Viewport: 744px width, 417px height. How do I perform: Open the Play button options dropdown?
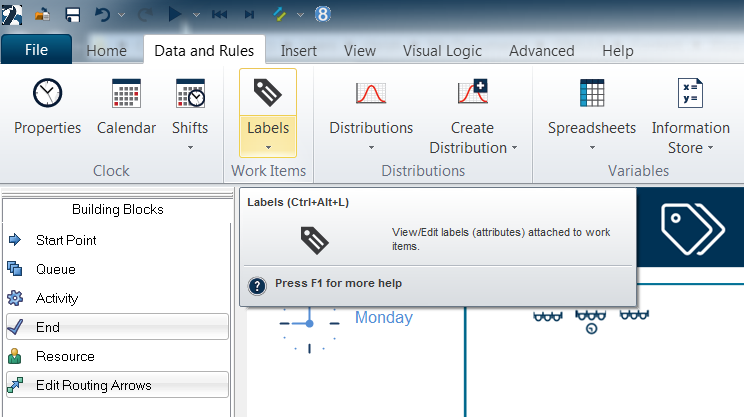point(196,15)
